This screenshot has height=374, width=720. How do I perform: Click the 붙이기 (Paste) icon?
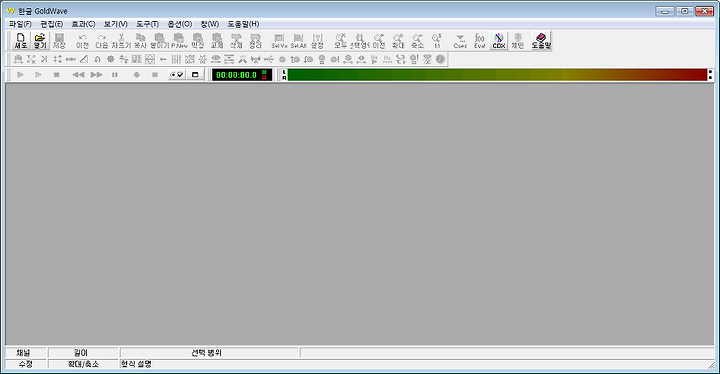159,41
